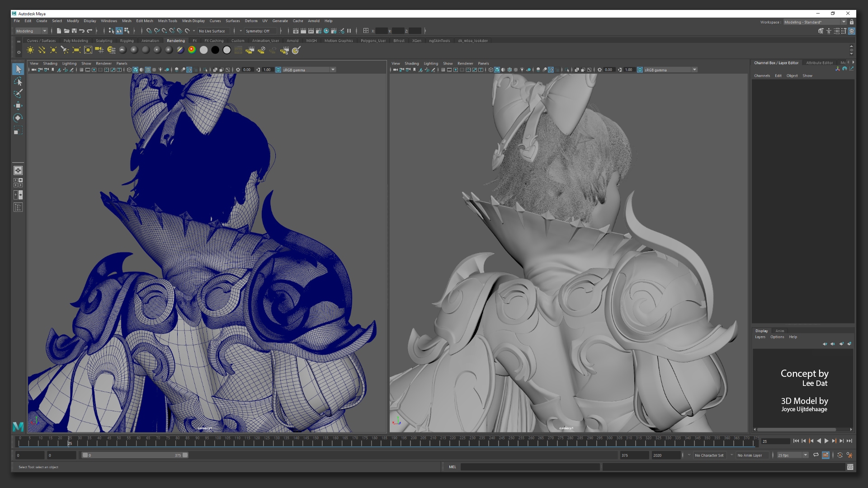Click the ramp shader shelf icon
The height and width of the screenshot is (488, 868).
[x=192, y=50]
